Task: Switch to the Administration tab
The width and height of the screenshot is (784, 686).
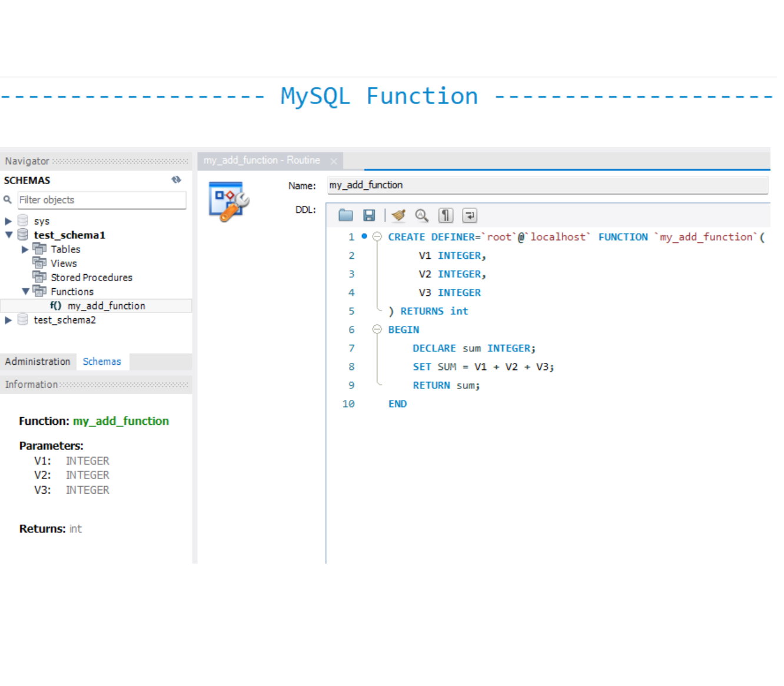Action: tap(38, 361)
